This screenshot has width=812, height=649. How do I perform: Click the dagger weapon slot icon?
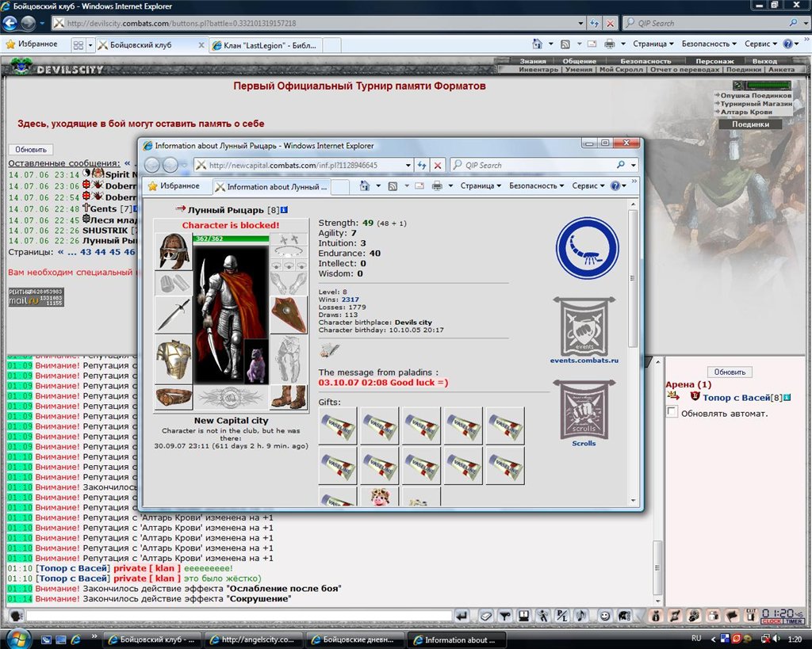click(174, 315)
